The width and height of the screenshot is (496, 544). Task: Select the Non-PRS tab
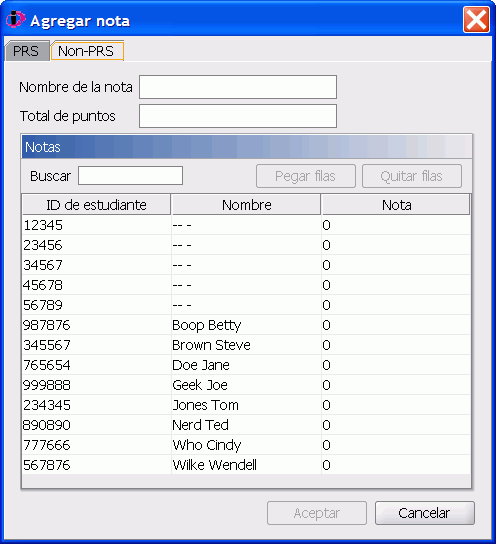(x=87, y=51)
